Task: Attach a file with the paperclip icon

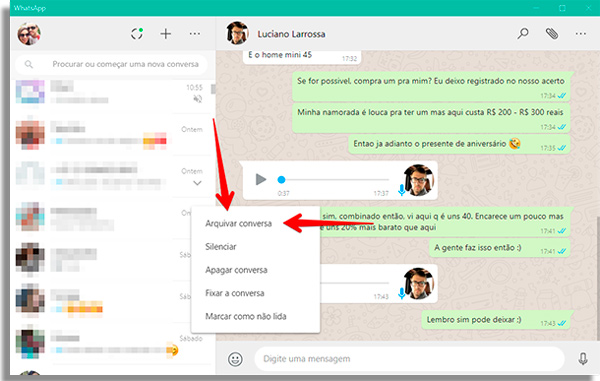Action: (551, 34)
